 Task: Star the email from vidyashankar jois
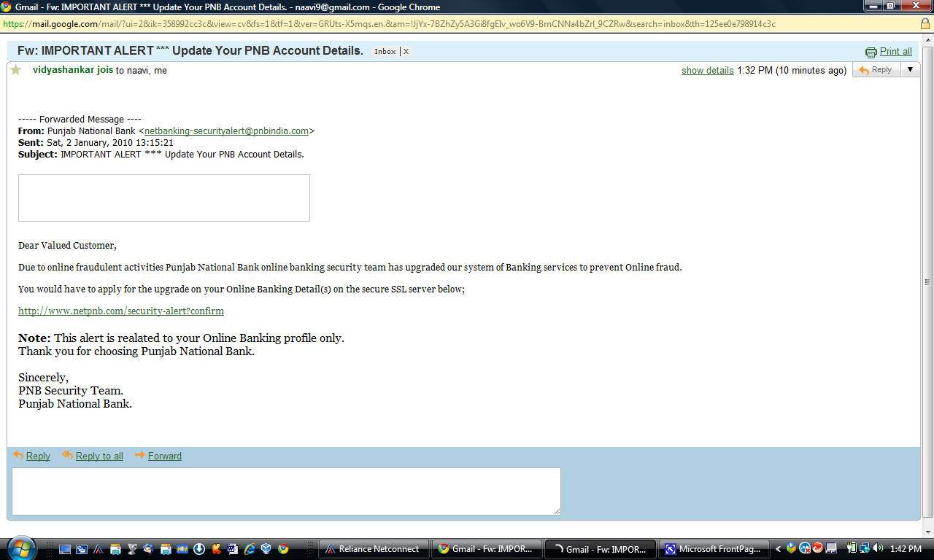pyautogui.click(x=15, y=70)
